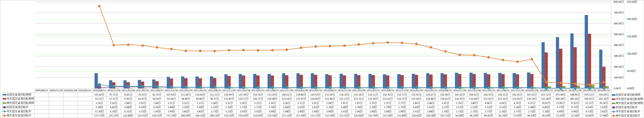
Task: Select the 2010/08/31 date column header
Action: pyautogui.click(x=99, y=90)
